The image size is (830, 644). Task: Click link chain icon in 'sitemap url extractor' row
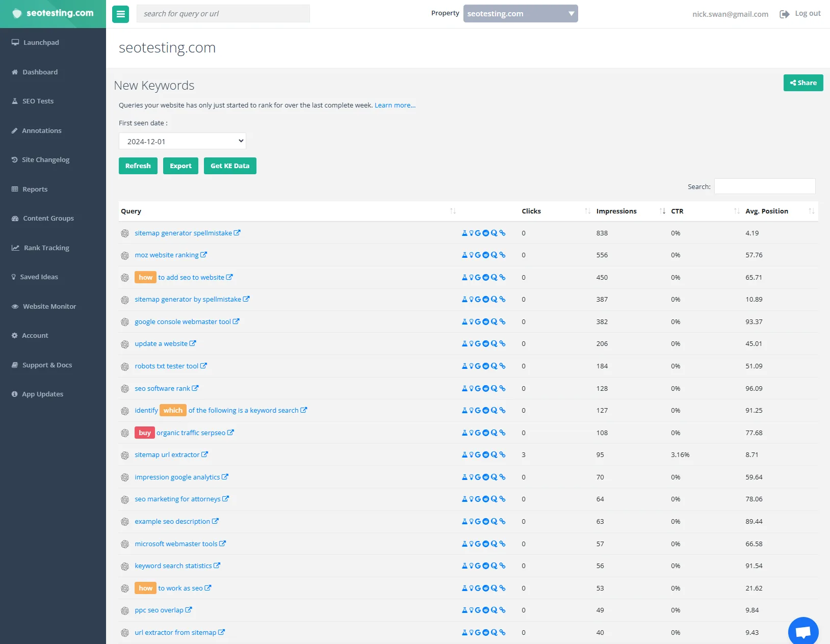[x=502, y=455]
